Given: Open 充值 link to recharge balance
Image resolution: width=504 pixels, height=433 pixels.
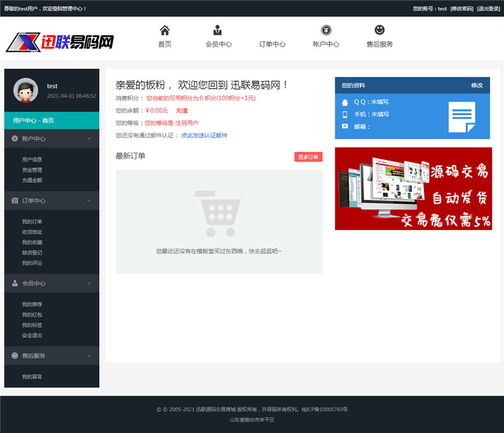Looking at the screenshot, I should click(x=181, y=110).
